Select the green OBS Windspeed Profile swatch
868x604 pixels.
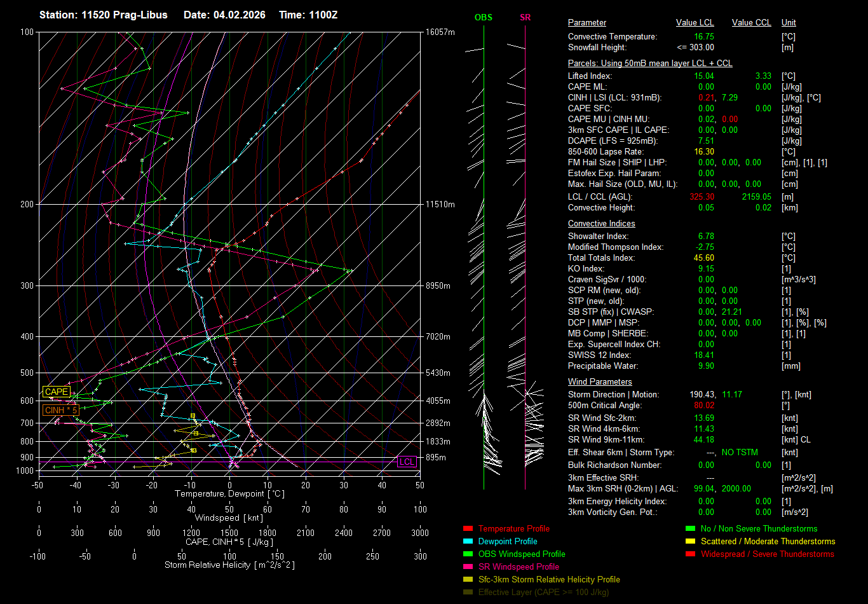(x=468, y=554)
